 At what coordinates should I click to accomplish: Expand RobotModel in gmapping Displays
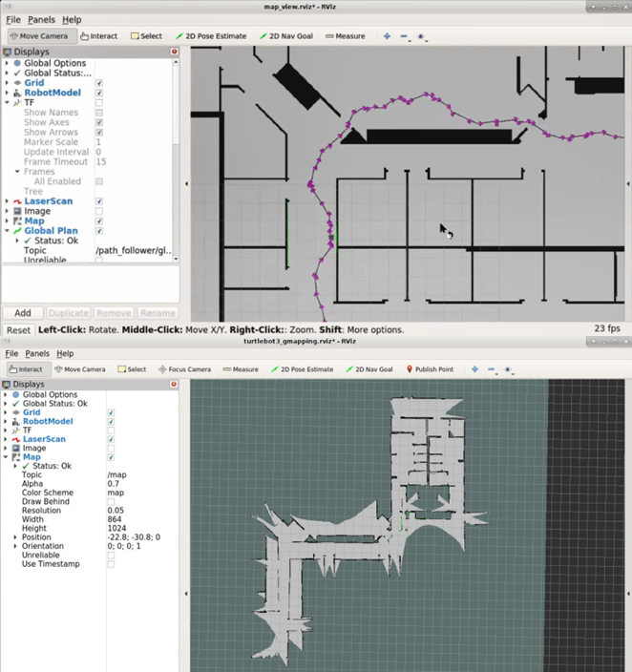pyautogui.click(x=6, y=421)
